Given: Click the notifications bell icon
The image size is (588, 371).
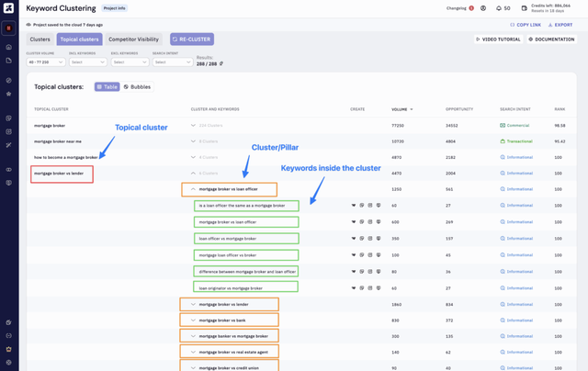Looking at the screenshot, I should (x=499, y=8).
